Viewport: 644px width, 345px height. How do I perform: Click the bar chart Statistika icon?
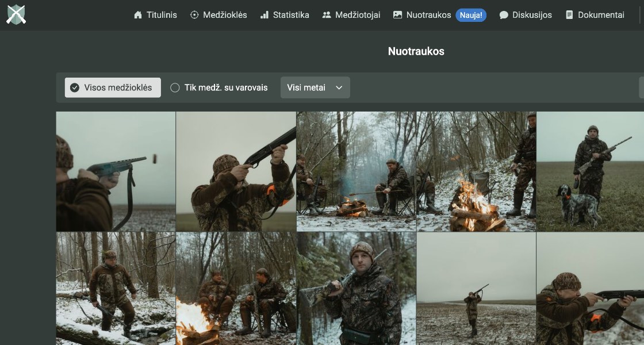pos(264,15)
